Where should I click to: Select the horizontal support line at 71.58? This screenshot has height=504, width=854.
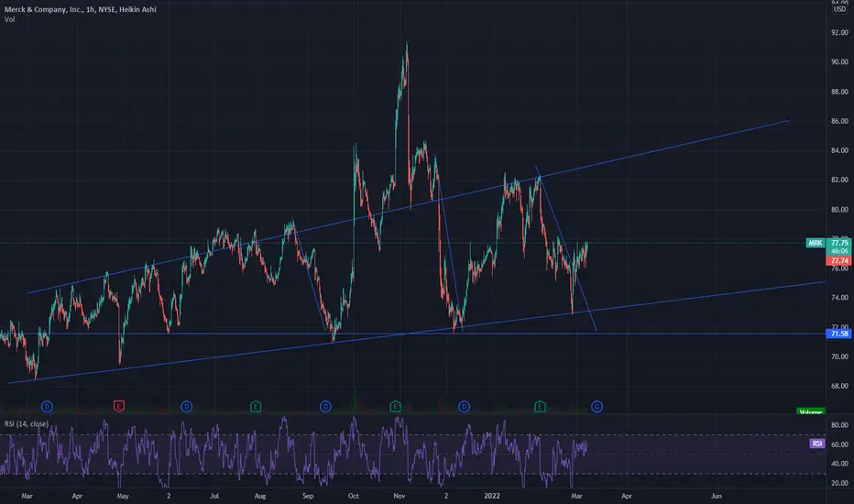pyautogui.click(x=414, y=334)
